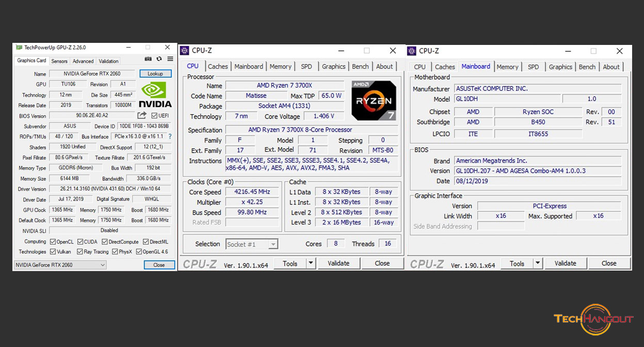Toggle the Ray Tracing checkbox

[80, 252]
